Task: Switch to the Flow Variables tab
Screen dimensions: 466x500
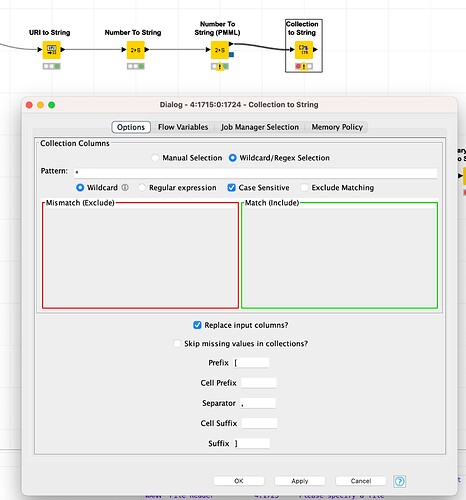Action: pos(183,127)
